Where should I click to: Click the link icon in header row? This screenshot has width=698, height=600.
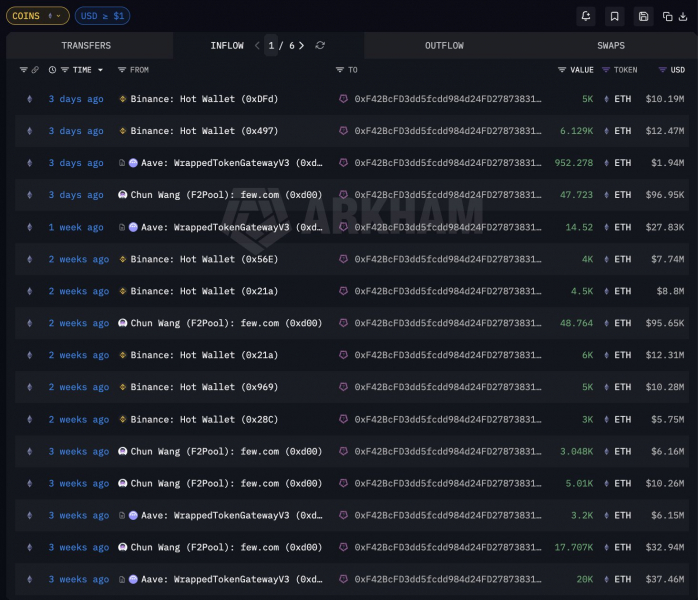[35, 70]
